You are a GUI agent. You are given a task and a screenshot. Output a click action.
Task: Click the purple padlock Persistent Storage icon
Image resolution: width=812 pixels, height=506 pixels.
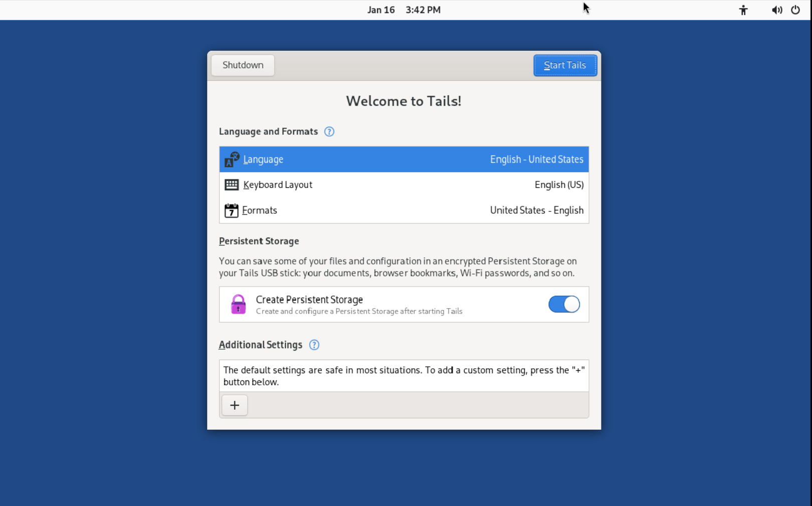coord(238,304)
